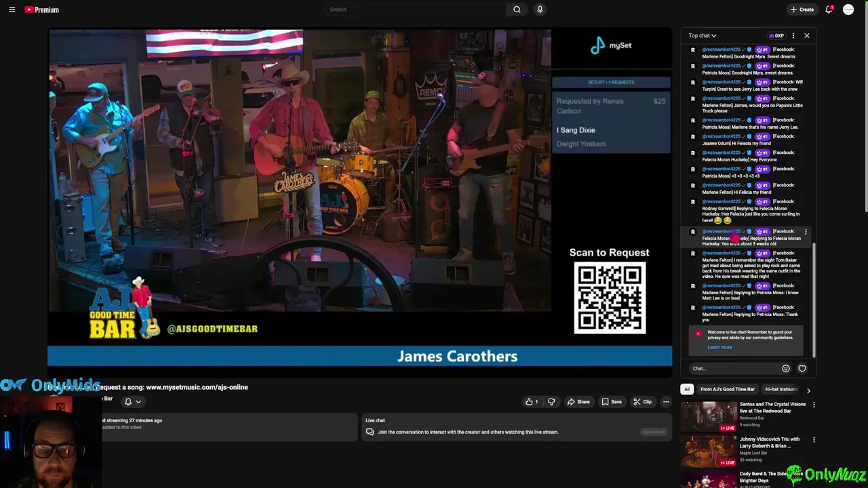
Task: Open the account avatar menu
Action: pos(848,9)
